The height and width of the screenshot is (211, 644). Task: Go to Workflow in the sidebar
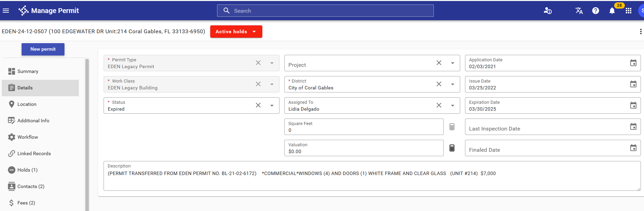coord(28,137)
